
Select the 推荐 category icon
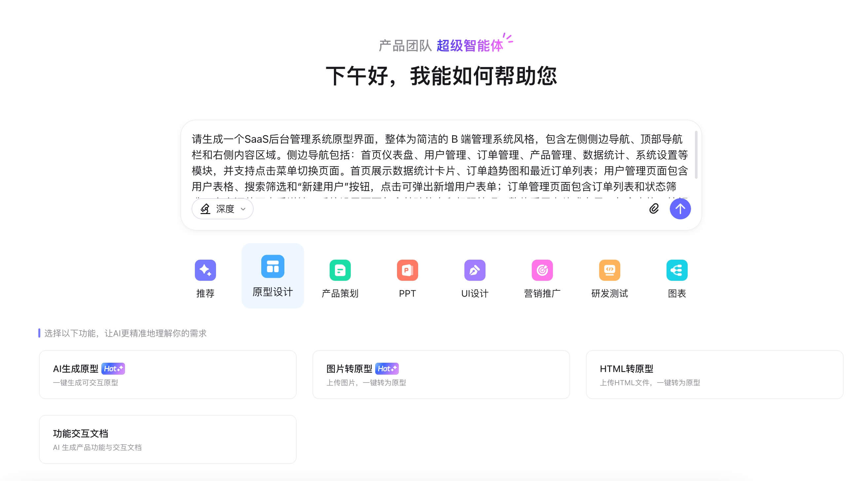[x=205, y=270]
